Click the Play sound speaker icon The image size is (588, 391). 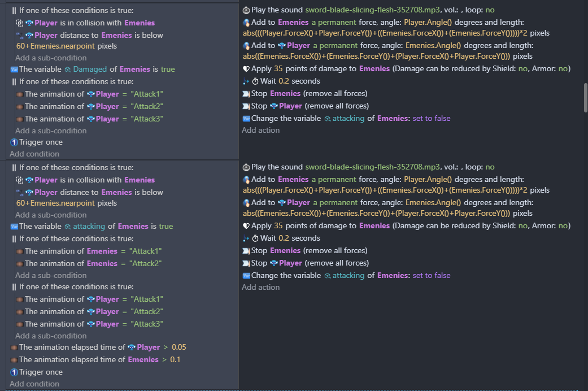point(246,10)
